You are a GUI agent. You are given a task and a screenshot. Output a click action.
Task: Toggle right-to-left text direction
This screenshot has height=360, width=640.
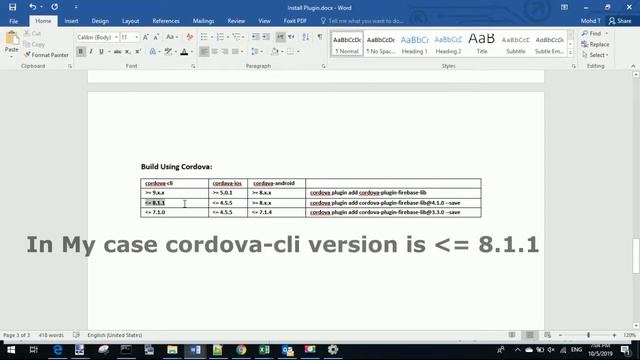(291, 37)
